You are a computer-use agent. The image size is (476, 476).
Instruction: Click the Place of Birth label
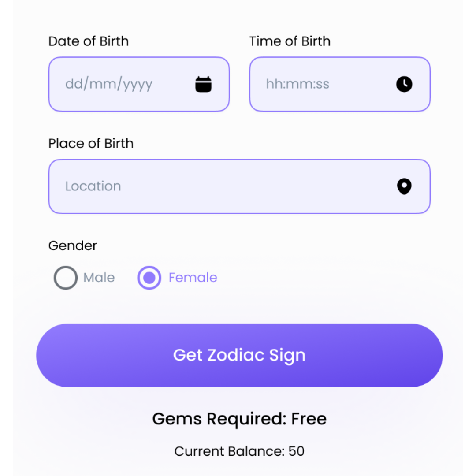(x=91, y=144)
